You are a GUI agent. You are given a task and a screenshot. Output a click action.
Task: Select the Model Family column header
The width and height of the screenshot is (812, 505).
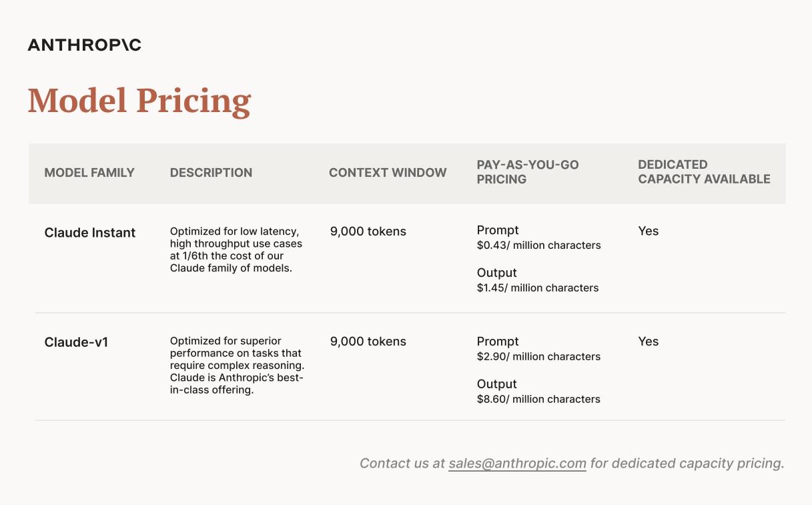click(89, 173)
